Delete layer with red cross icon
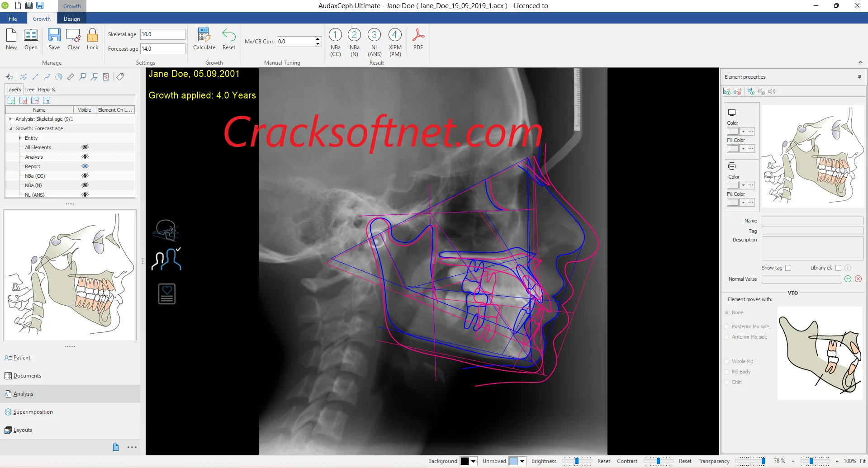Image resolution: width=868 pixels, height=468 pixels. click(23, 100)
